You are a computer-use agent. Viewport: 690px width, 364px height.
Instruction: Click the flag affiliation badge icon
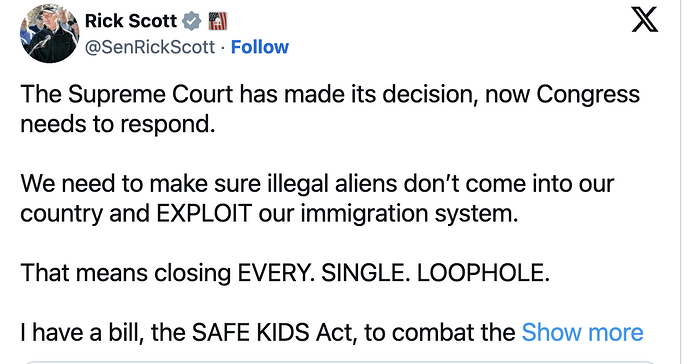click(x=217, y=21)
